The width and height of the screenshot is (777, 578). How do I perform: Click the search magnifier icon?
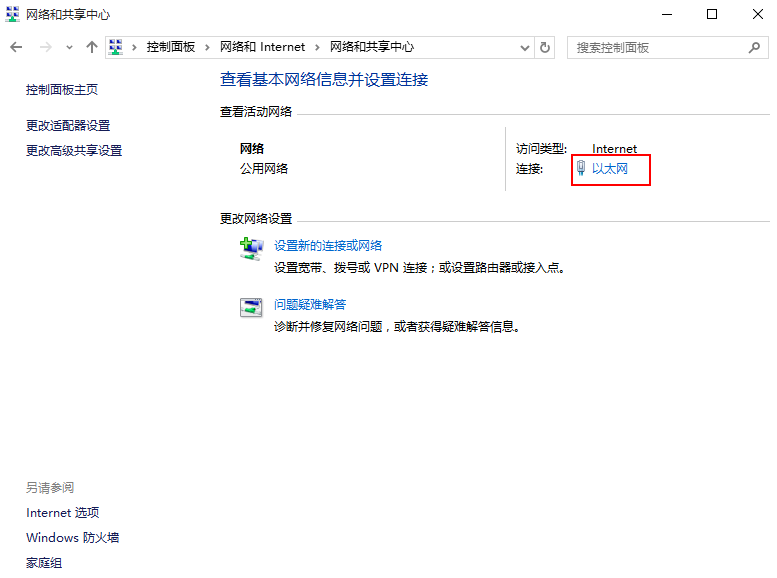[x=753, y=47]
